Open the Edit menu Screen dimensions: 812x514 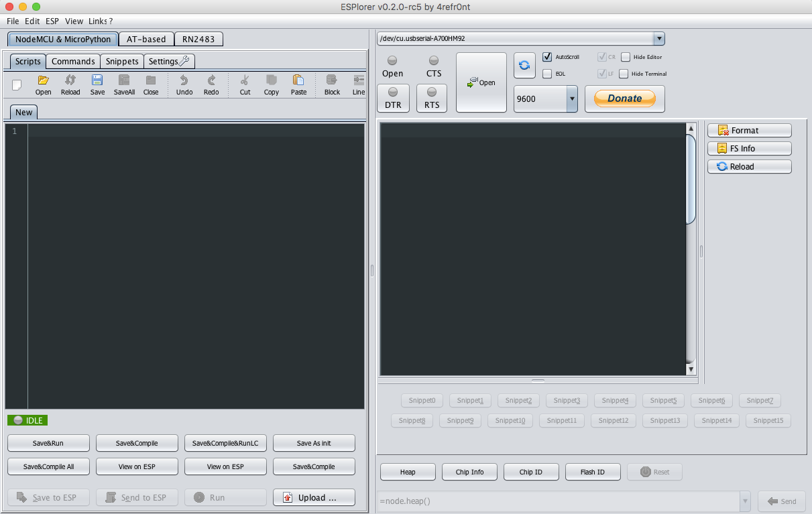[x=32, y=21]
